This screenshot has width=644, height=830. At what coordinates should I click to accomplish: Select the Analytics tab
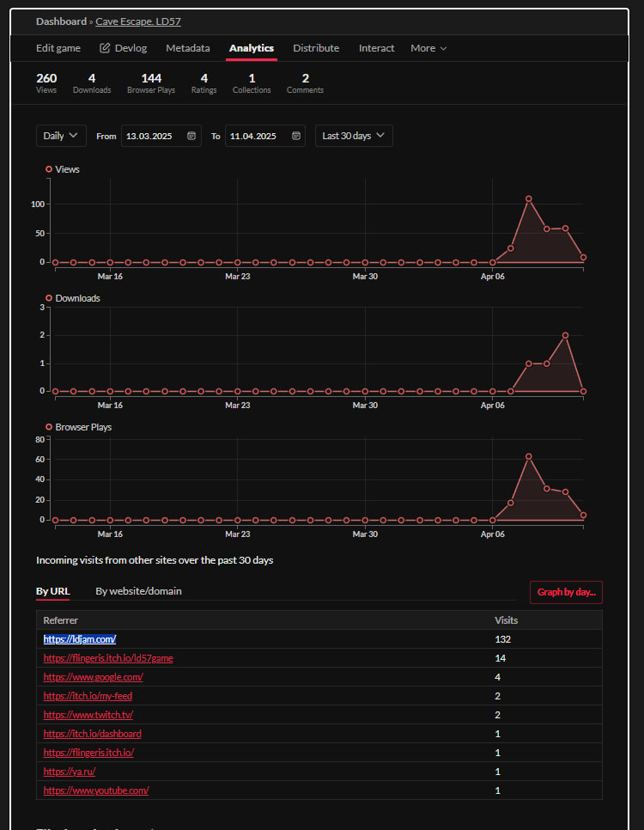(252, 48)
